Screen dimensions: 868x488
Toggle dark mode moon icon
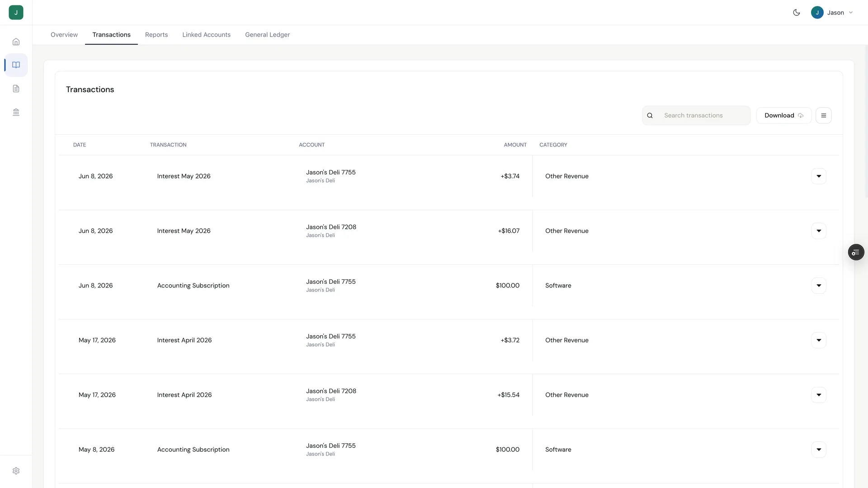tap(797, 13)
